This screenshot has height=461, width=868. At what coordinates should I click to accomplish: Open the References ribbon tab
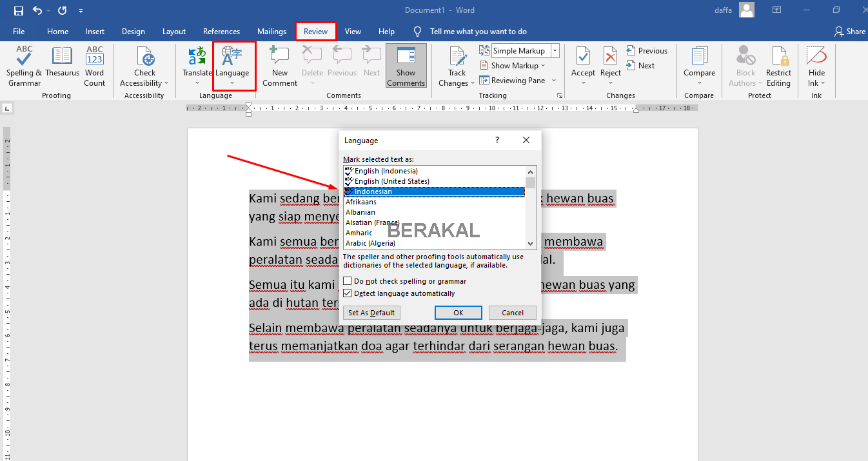tap(221, 31)
